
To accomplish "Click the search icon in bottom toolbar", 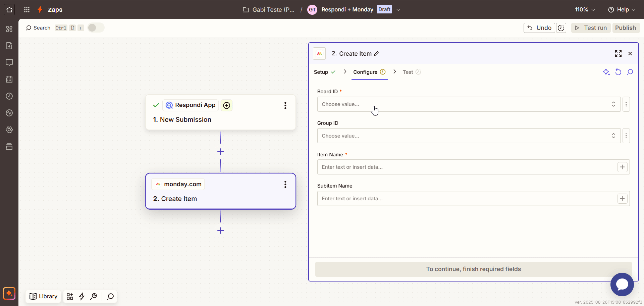I will [x=110, y=297].
